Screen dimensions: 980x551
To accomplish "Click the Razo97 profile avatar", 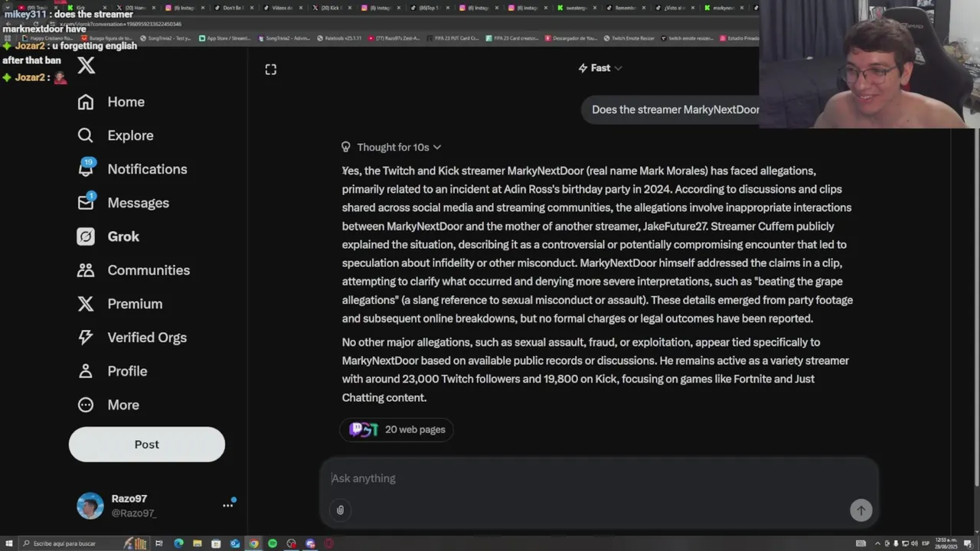I will pyautogui.click(x=90, y=506).
